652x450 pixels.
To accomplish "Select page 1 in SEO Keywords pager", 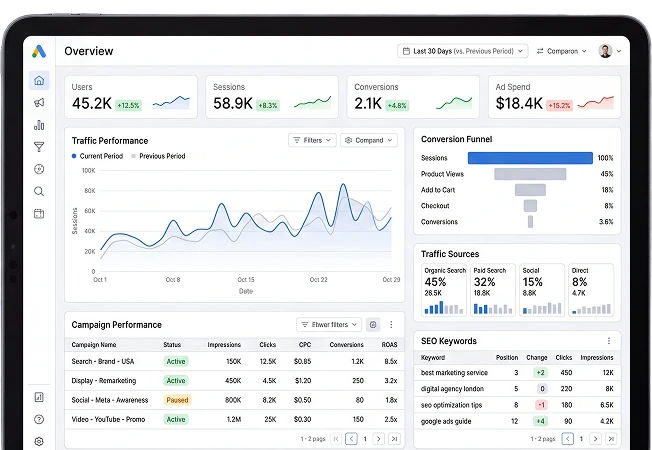I will pos(581,438).
